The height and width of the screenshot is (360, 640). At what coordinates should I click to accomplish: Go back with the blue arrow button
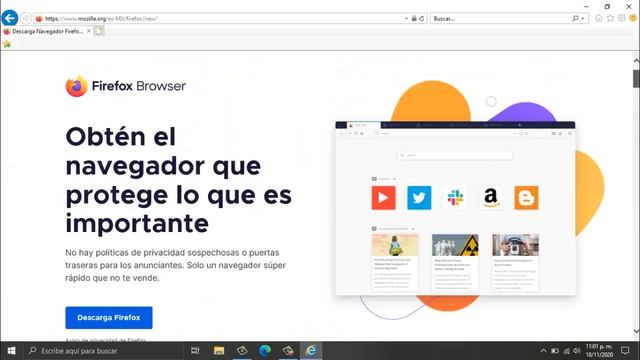click(x=10, y=18)
